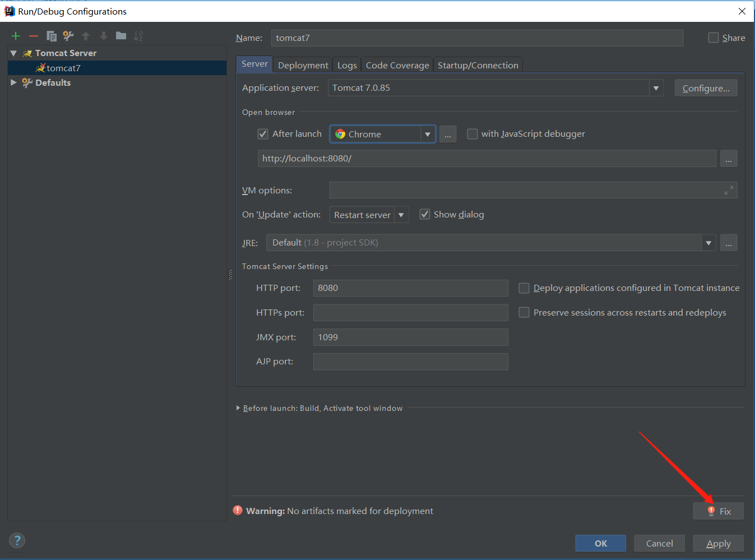Browse JRE with ellipsis button
This screenshot has height=560, width=755.
[x=729, y=243]
